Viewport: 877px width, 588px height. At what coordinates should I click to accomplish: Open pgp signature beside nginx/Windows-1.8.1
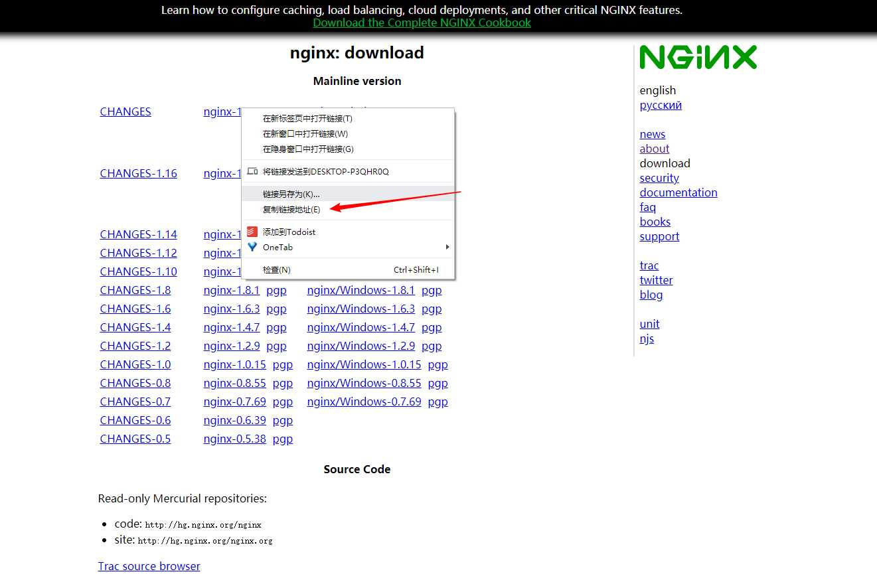coord(432,290)
